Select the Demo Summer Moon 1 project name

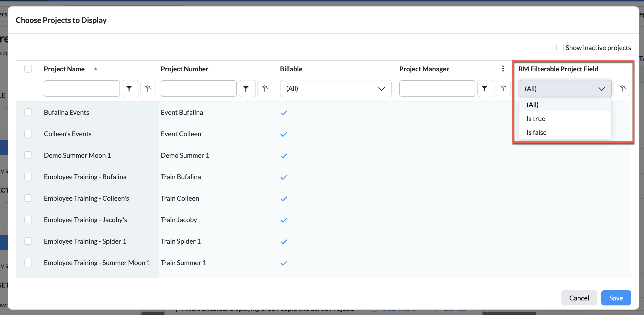tap(77, 155)
